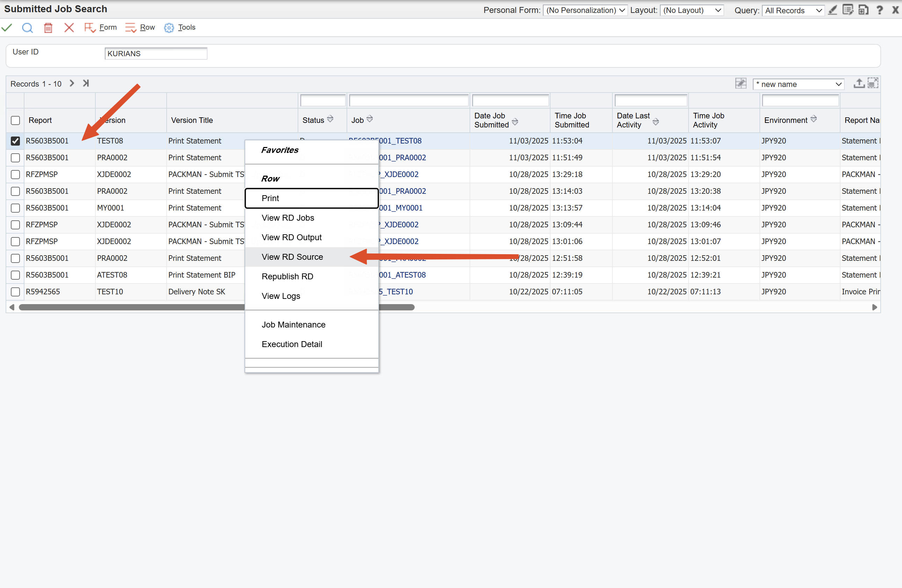This screenshot has height=588, width=902.
Task: Click the help question mark icon
Action: tap(879, 10)
